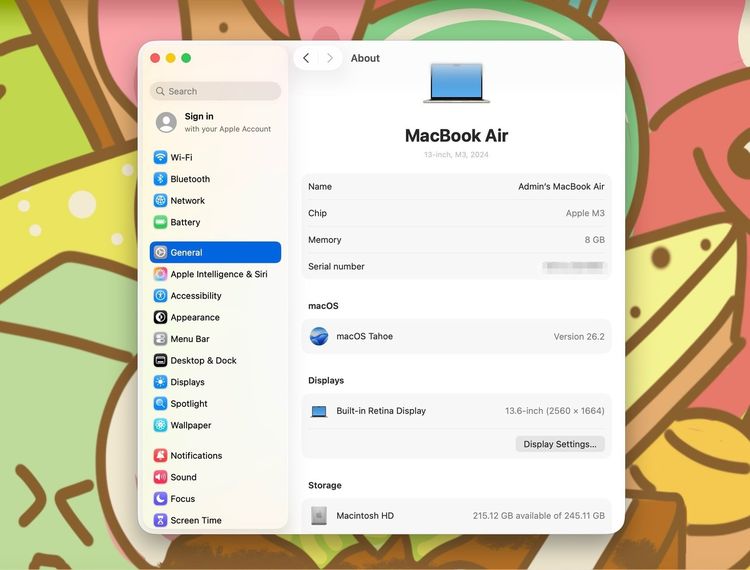750x570 pixels.
Task: Click the Wallpaper label in sidebar
Action: [x=191, y=425]
